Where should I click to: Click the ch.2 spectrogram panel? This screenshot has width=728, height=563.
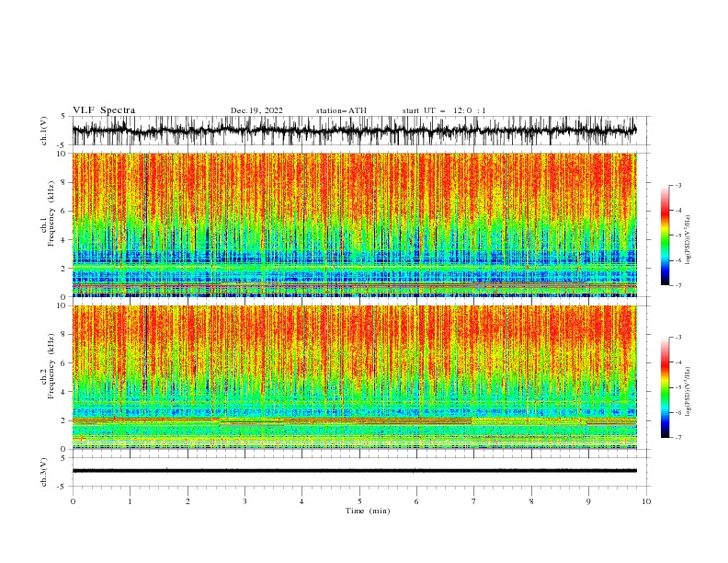click(355, 377)
